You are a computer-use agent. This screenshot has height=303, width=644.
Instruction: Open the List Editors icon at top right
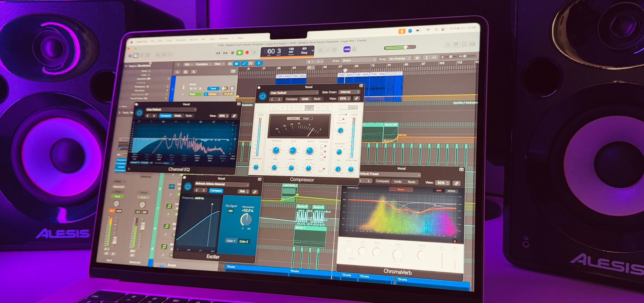[x=448, y=45]
